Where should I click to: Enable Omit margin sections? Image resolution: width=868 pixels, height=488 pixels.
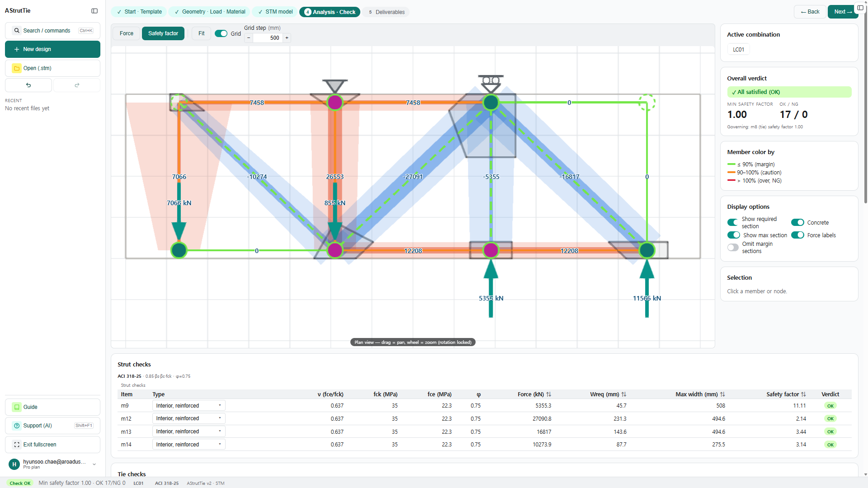(x=733, y=247)
